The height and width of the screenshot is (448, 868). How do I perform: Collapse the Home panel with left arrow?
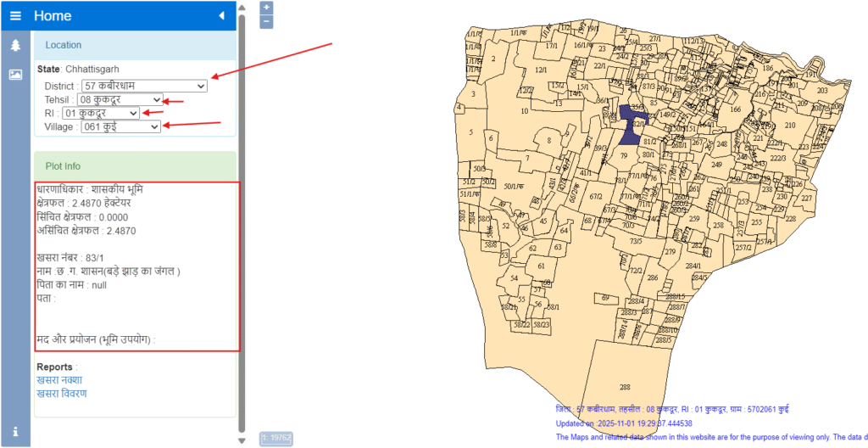(x=221, y=15)
